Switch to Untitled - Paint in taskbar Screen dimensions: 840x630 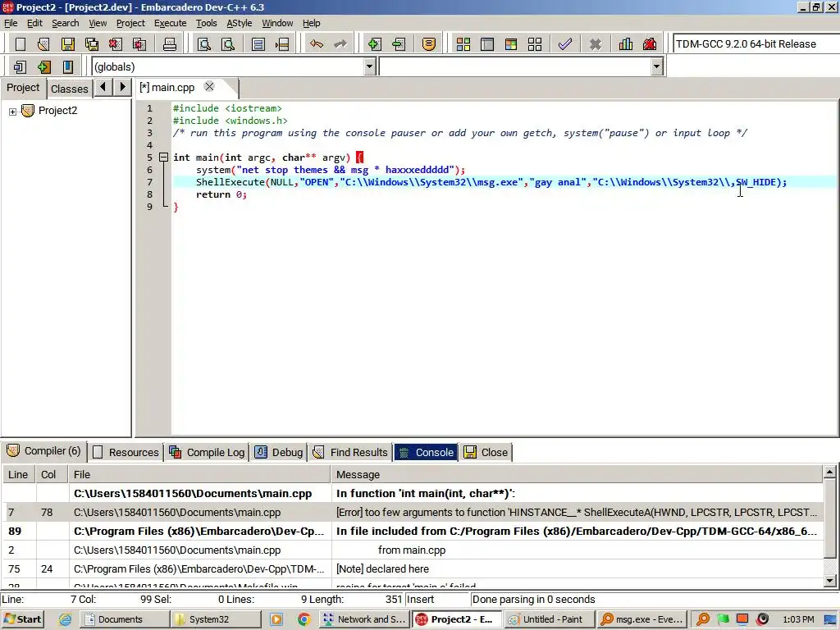point(550,619)
